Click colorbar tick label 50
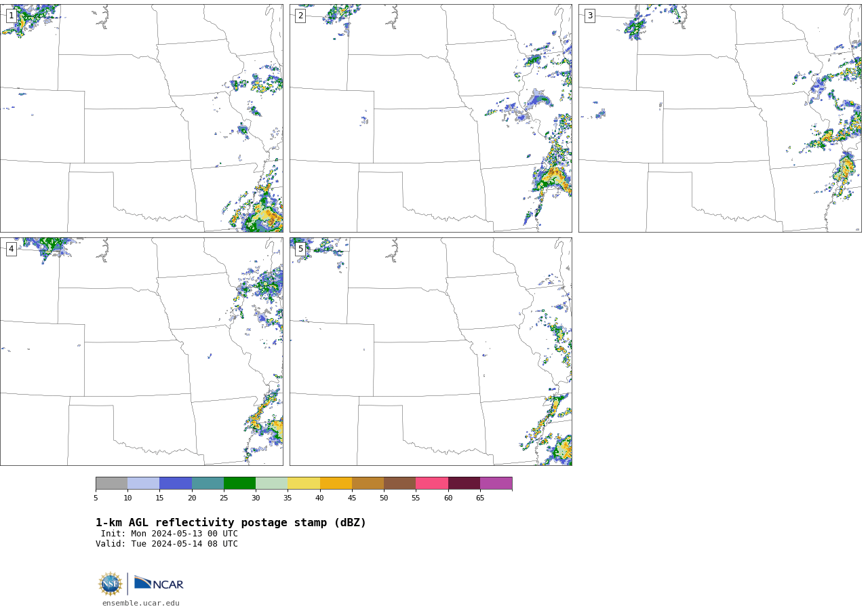This screenshot has width=868, height=611. 384,498
